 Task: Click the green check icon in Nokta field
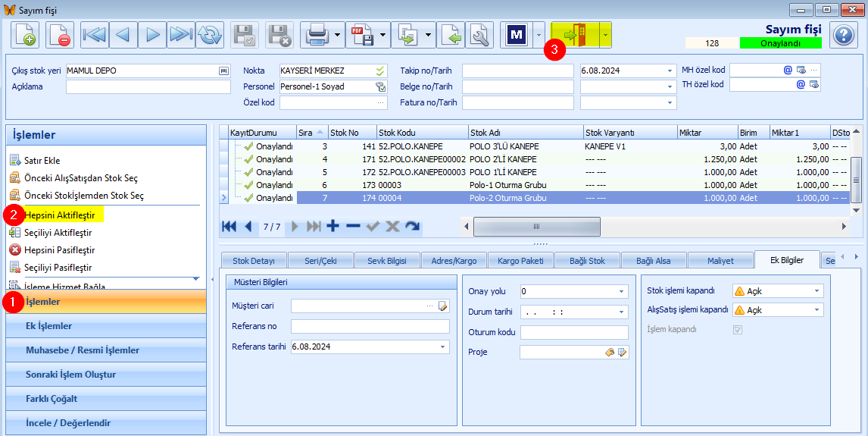click(380, 71)
